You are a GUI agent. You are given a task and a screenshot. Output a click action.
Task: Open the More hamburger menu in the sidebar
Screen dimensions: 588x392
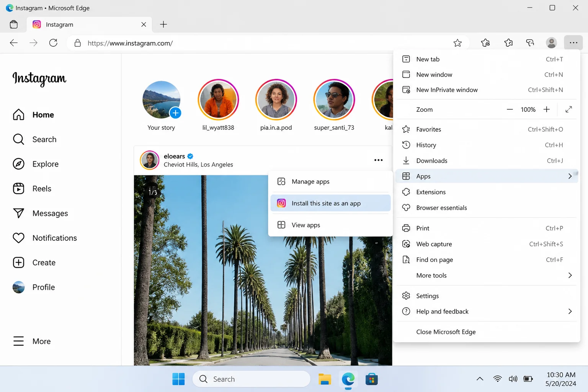pyautogui.click(x=32, y=341)
